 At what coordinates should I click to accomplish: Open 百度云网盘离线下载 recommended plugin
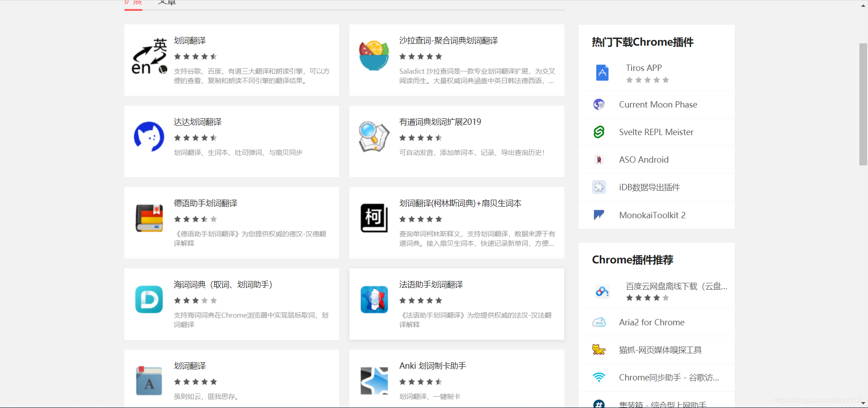pyautogui.click(x=676, y=286)
